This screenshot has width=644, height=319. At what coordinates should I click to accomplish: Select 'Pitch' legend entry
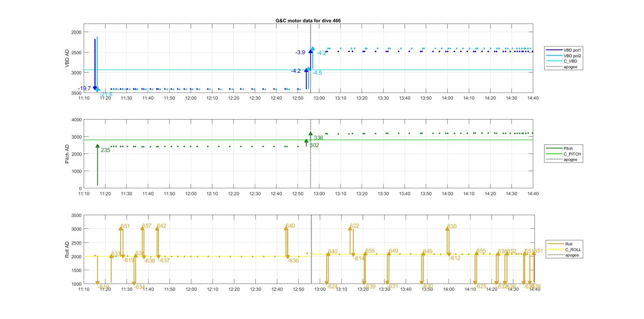[559, 148]
